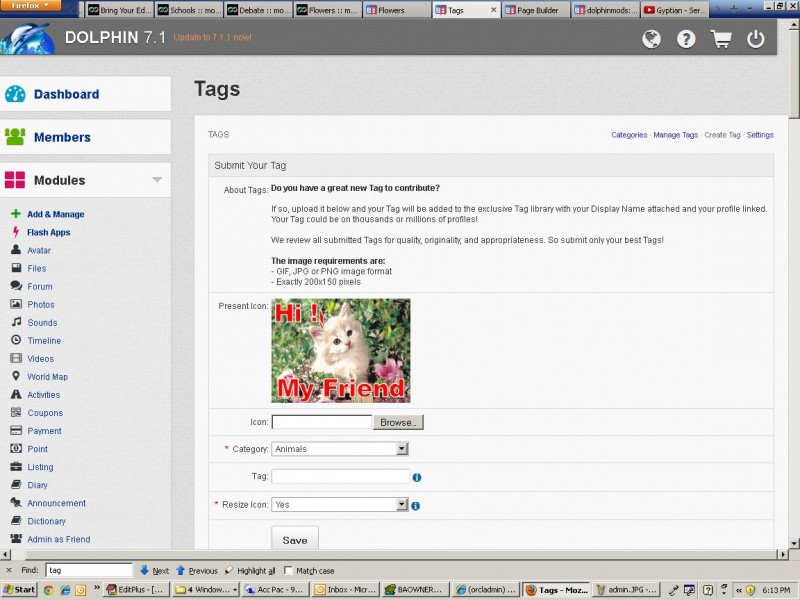Image resolution: width=800 pixels, height=600 pixels.
Task: Click info icon next to Resize Icon
Action: [415, 506]
